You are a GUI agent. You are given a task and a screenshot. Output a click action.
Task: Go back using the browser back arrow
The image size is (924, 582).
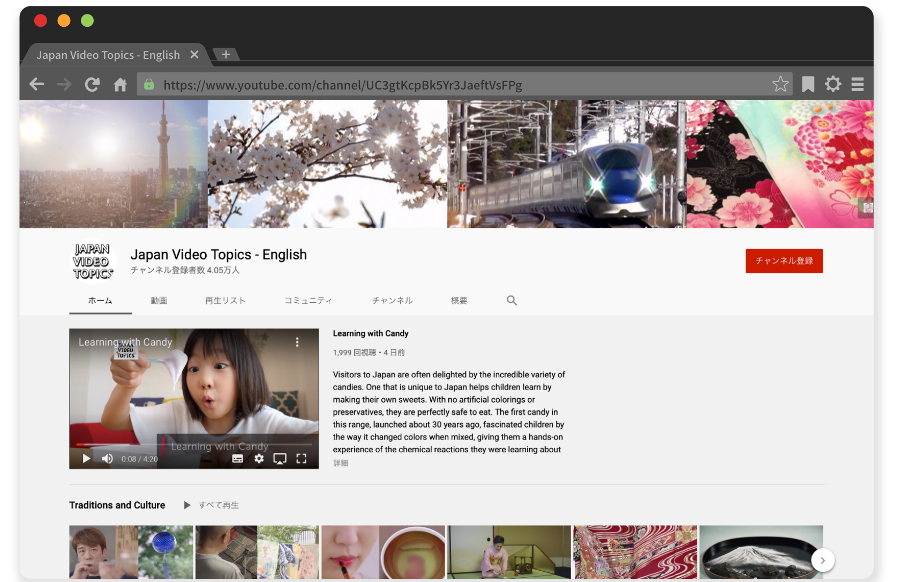coord(36,84)
